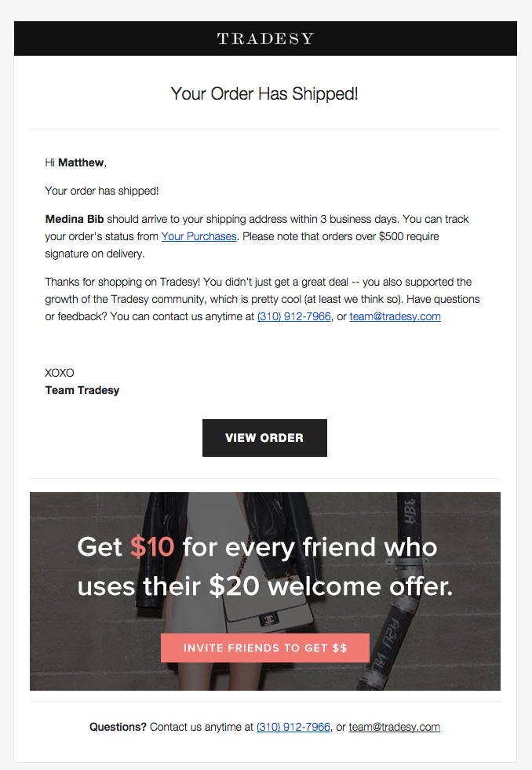
Task: Click the Your order has shipped! sentence
Action: pos(101,191)
